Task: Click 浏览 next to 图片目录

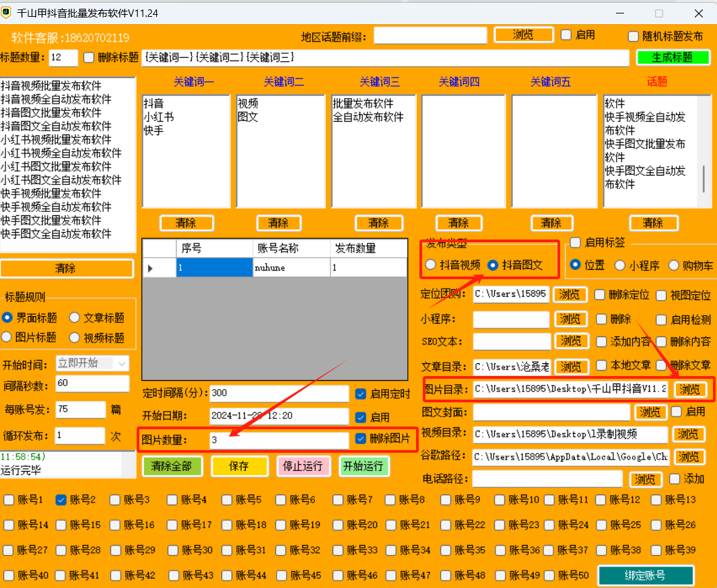Action: point(690,389)
